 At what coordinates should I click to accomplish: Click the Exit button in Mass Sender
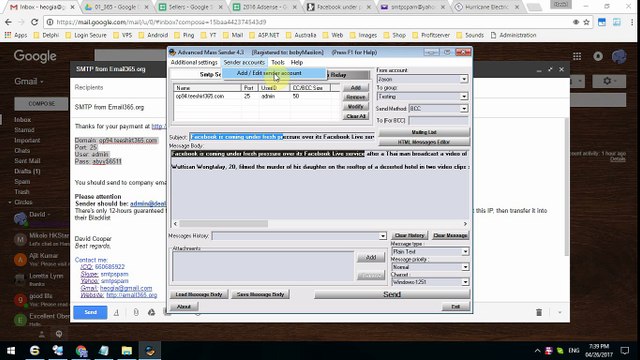[x=456, y=307]
